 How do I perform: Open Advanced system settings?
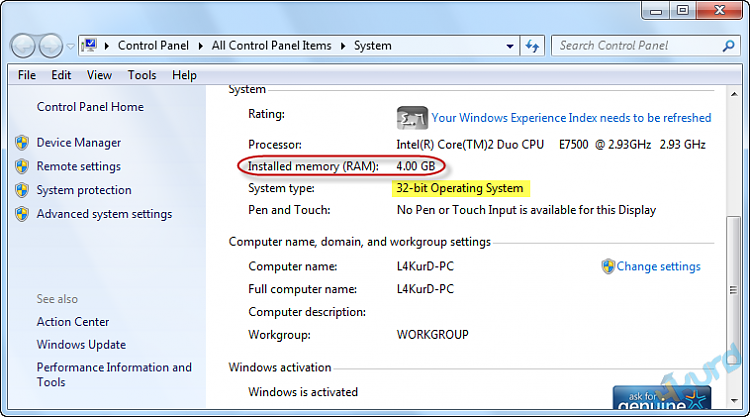pos(104,214)
